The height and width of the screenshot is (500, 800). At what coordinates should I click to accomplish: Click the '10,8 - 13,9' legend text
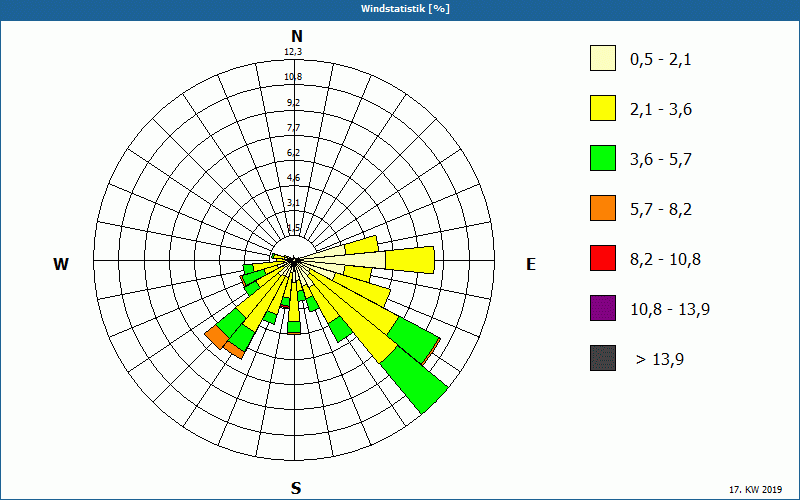coord(670,310)
